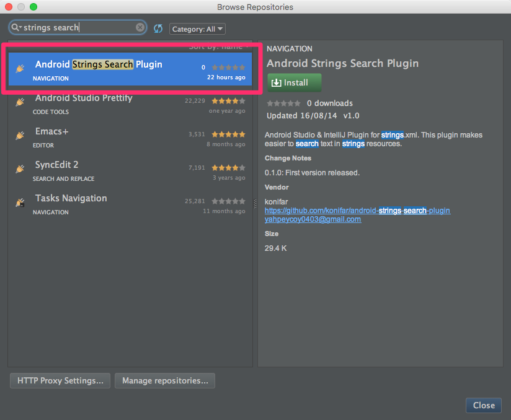Select the Tasks Navigation plugin row
Viewport: 511px width, 420px height.
(130, 205)
